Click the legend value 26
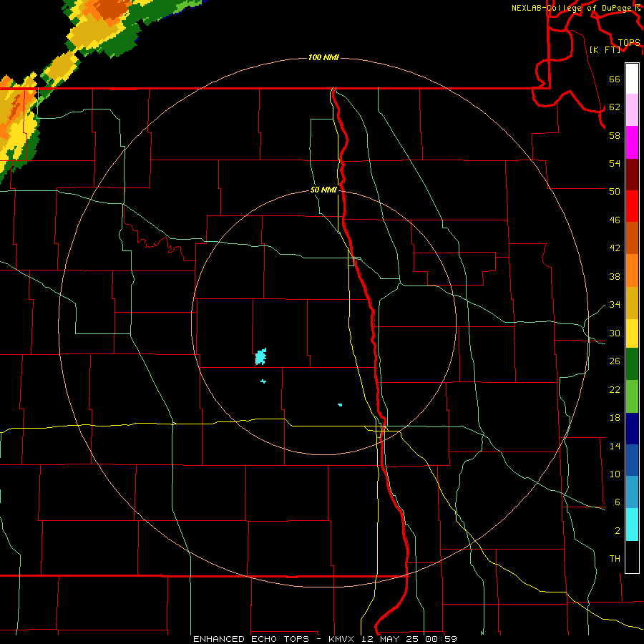 pos(615,361)
